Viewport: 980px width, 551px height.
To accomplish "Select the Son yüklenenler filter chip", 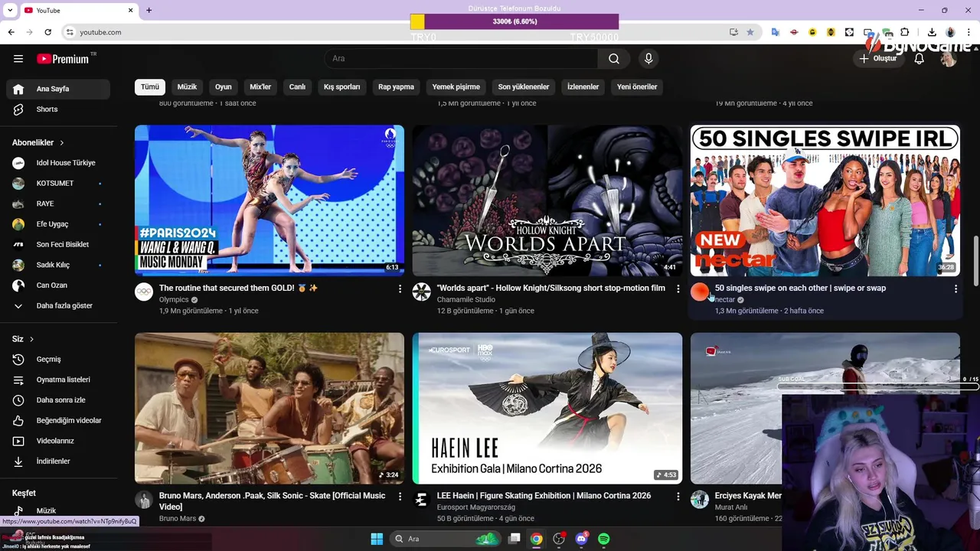I will tap(524, 86).
